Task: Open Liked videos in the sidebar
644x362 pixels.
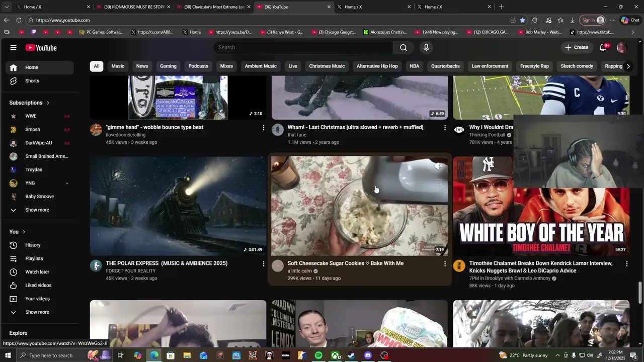Action: [x=38, y=285]
